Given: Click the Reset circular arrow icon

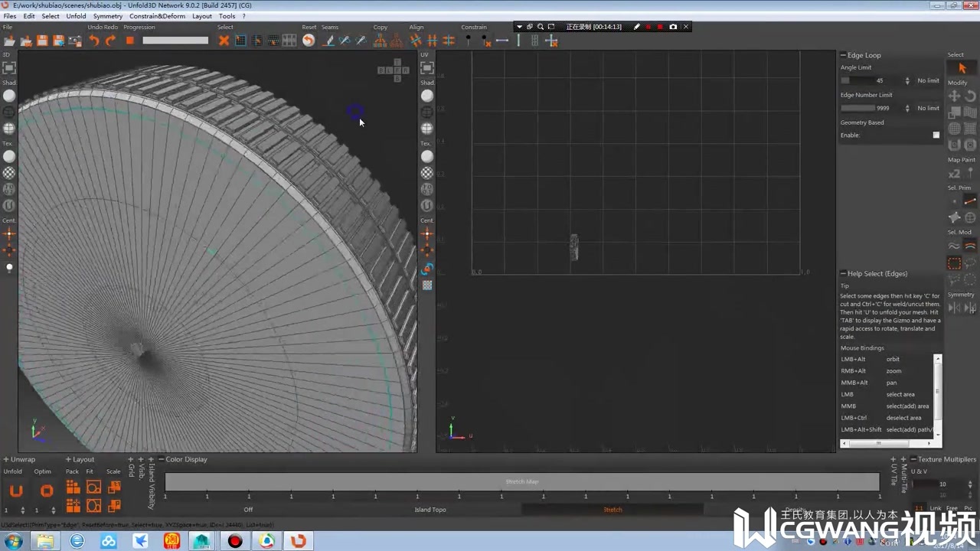Looking at the screenshot, I should click(309, 41).
